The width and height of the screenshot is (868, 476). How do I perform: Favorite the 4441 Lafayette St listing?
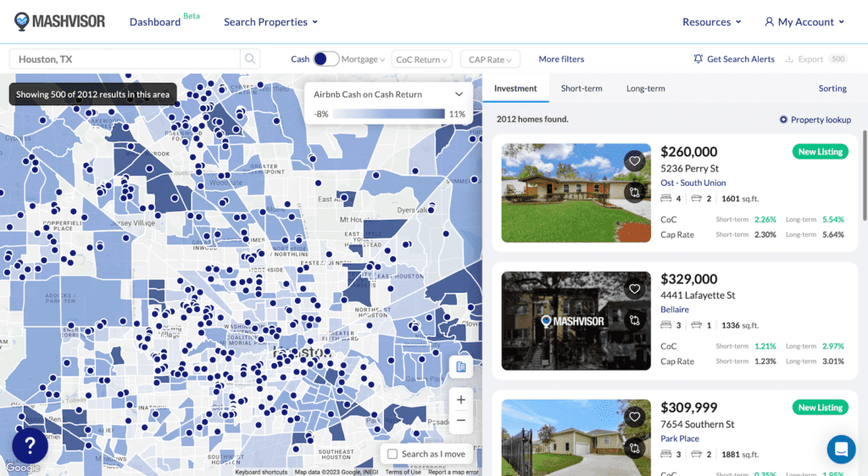634,288
